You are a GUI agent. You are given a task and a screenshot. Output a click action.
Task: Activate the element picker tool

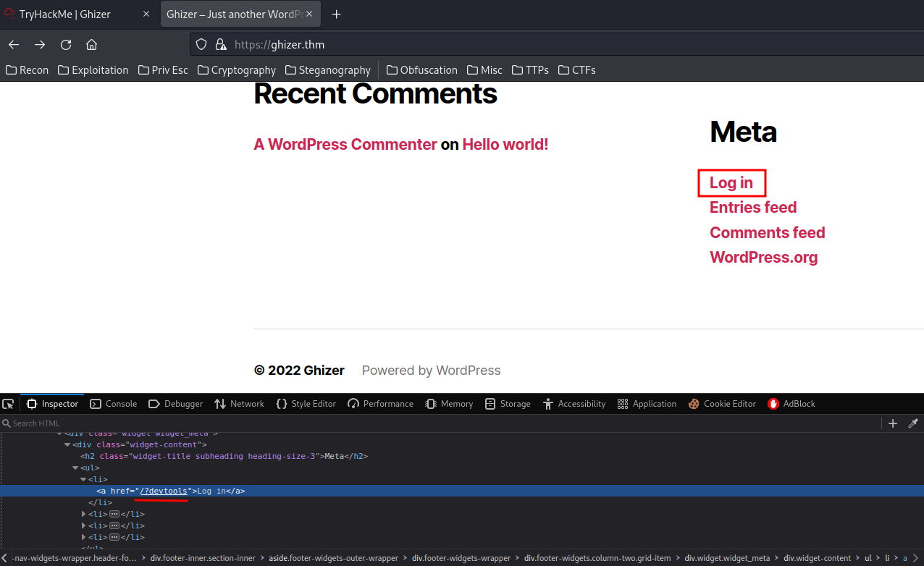(8, 404)
